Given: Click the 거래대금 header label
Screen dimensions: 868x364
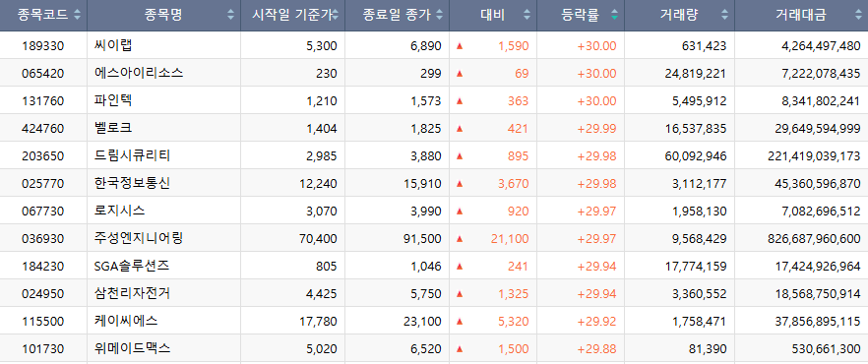Looking at the screenshot, I should [x=801, y=16].
